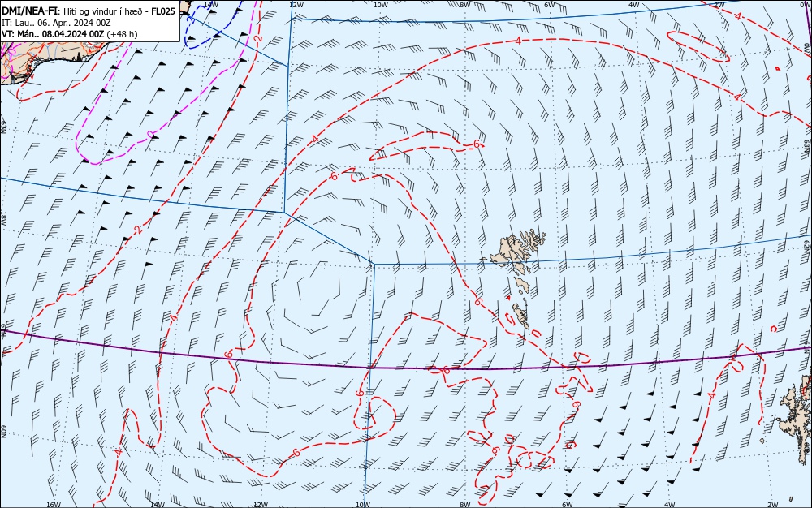Image resolution: width=812 pixels, height=508 pixels.
Task: Click the 12W label on the top edge
Action: [296, 4]
